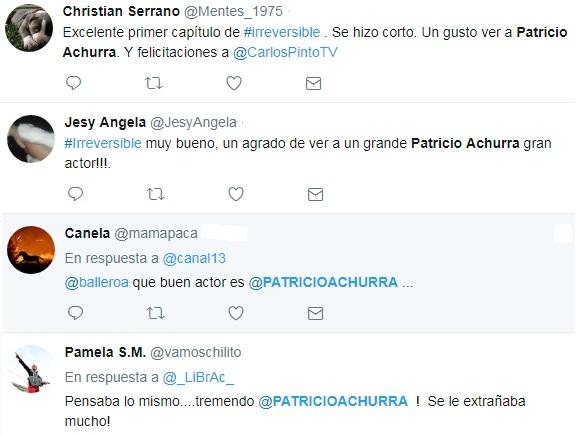View Canela's profile picture
The image size is (576, 435).
(31, 250)
